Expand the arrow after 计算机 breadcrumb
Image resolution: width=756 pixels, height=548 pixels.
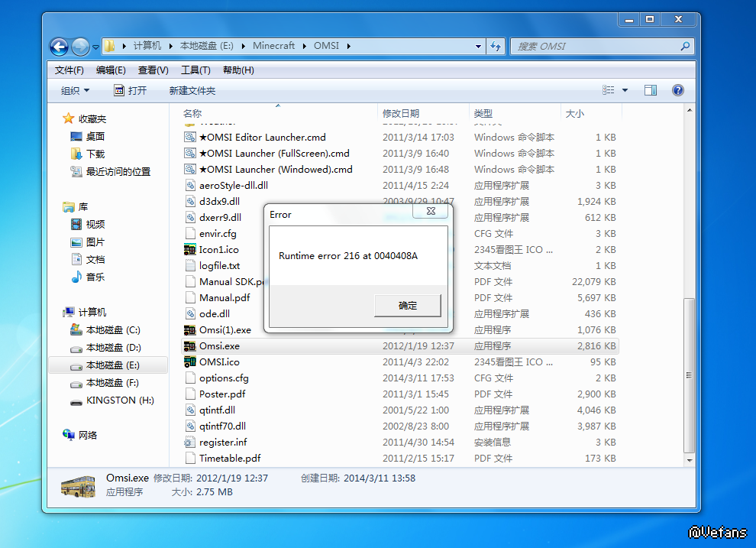171,47
